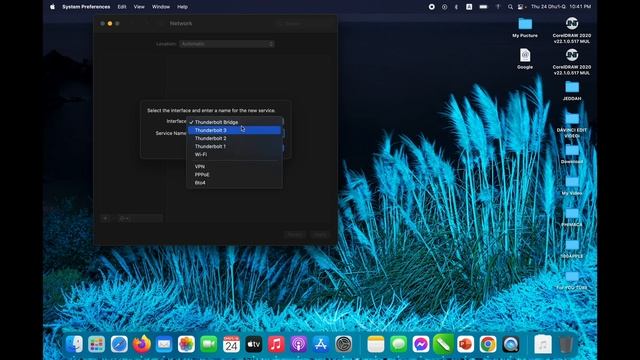Open Messenger from the Dock
640x360 pixels.
pos(421,344)
